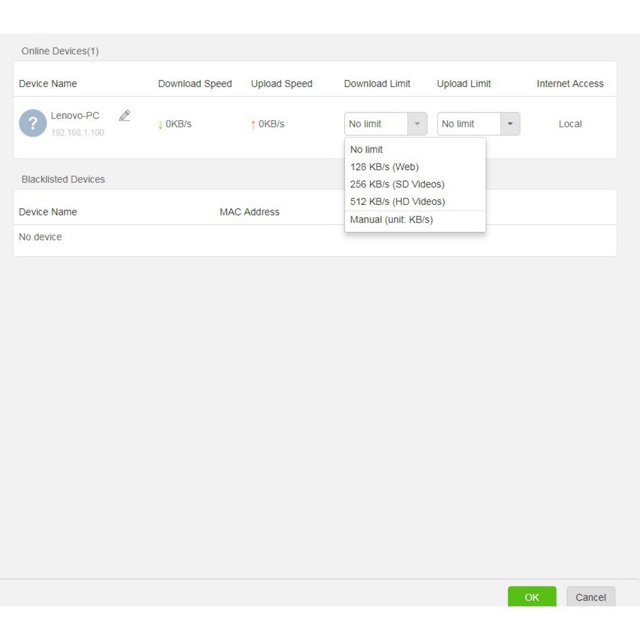This screenshot has width=640, height=640.
Task: Select the 128 KB/s (Web) option
Action: point(384,167)
